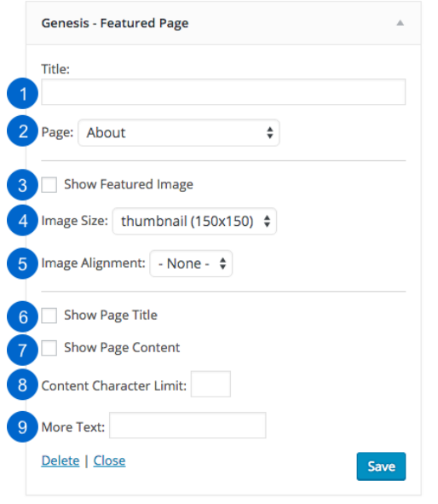Image resolution: width=438 pixels, height=504 pixels.
Task: Click the Delete link
Action: coord(61,461)
